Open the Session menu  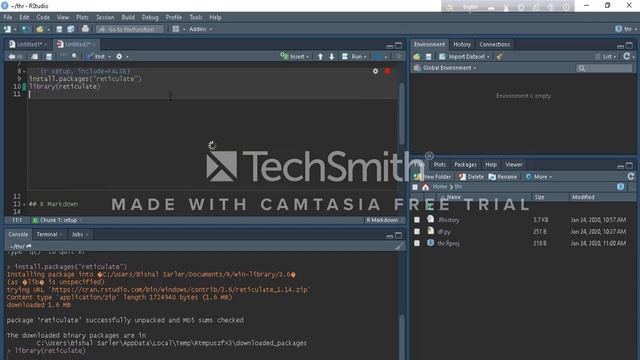pos(105,17)
